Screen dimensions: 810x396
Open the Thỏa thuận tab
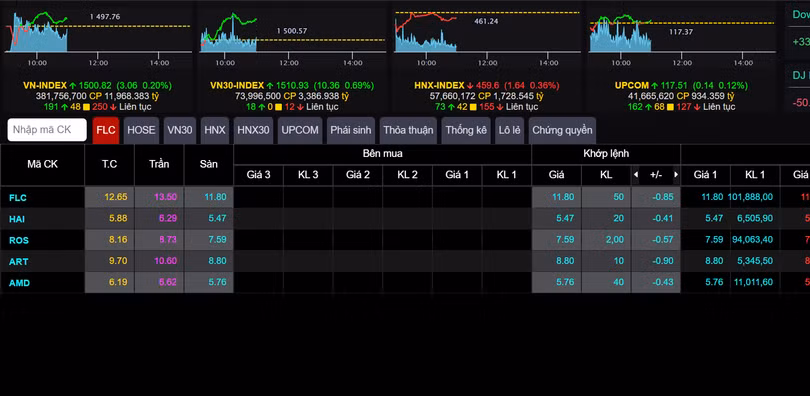click(408, 130)
